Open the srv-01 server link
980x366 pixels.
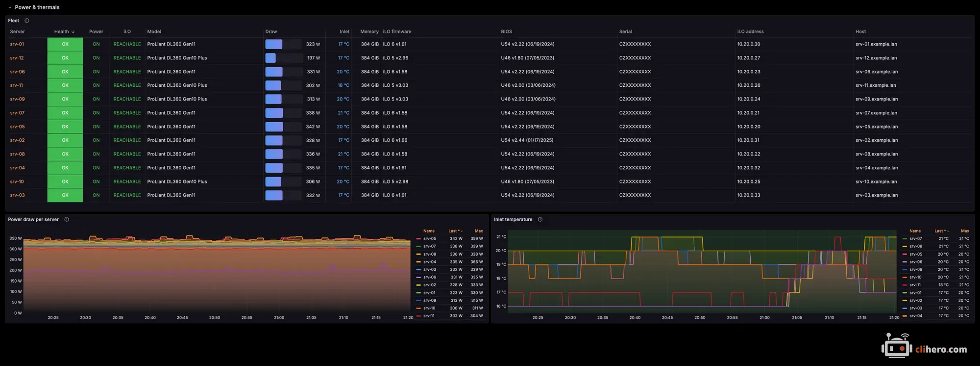point(17,44)
